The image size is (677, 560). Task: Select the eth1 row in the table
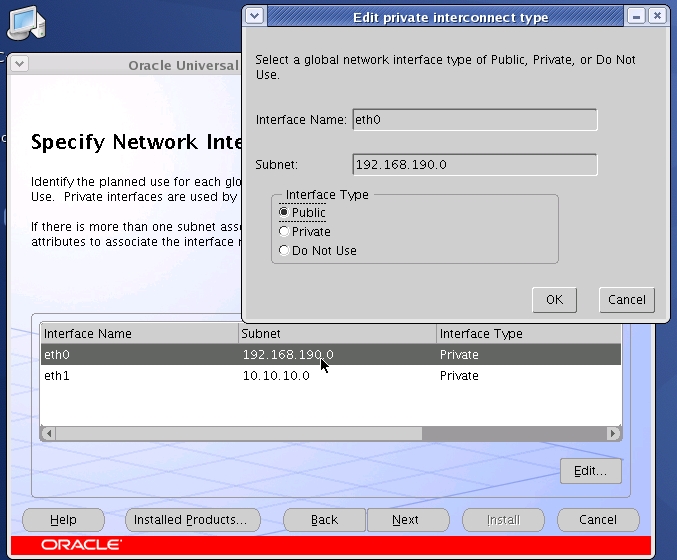[x=331, y=376]
